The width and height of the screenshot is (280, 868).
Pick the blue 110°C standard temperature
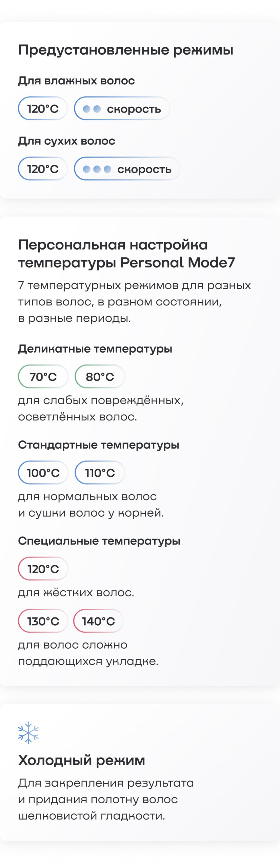100,472
